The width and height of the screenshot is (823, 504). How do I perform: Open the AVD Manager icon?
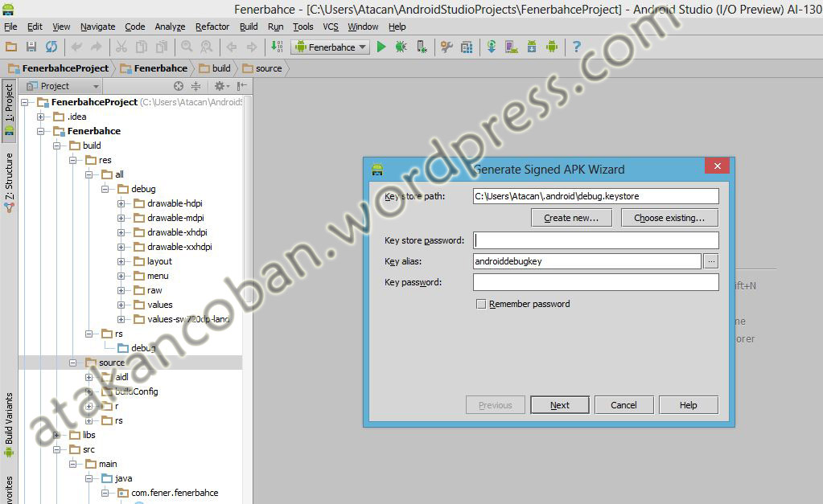(x=511, y=47)
